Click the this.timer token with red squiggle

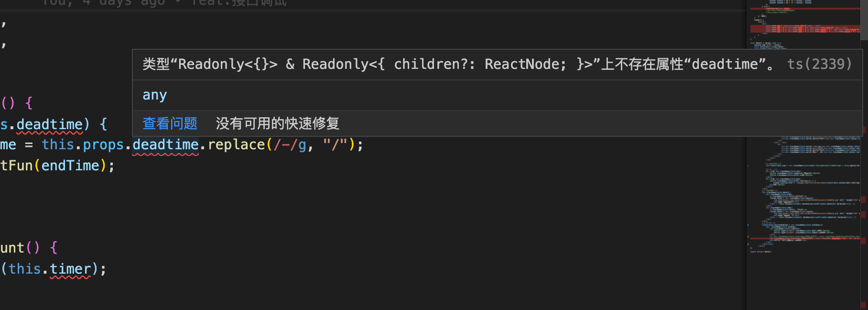pyautogui.click(x=70, y=268)
